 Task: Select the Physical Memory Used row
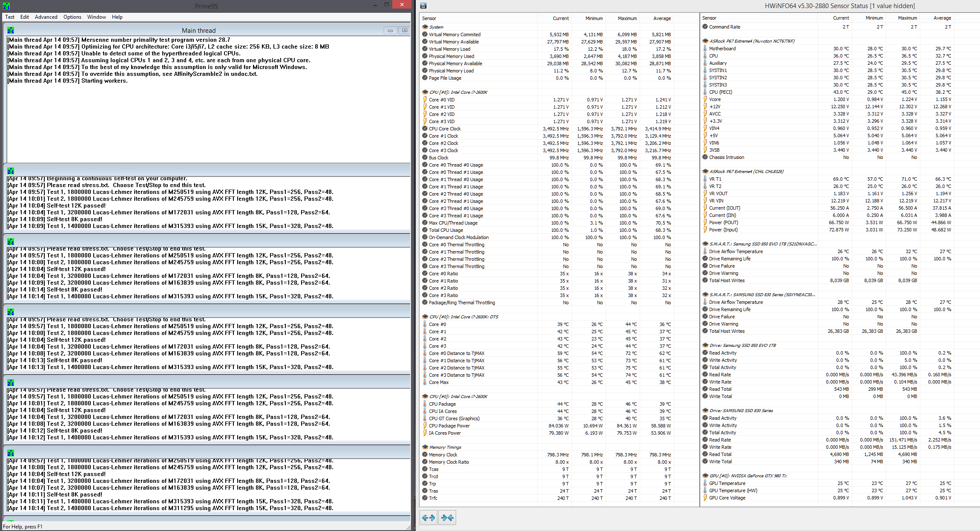click(546, 56)
